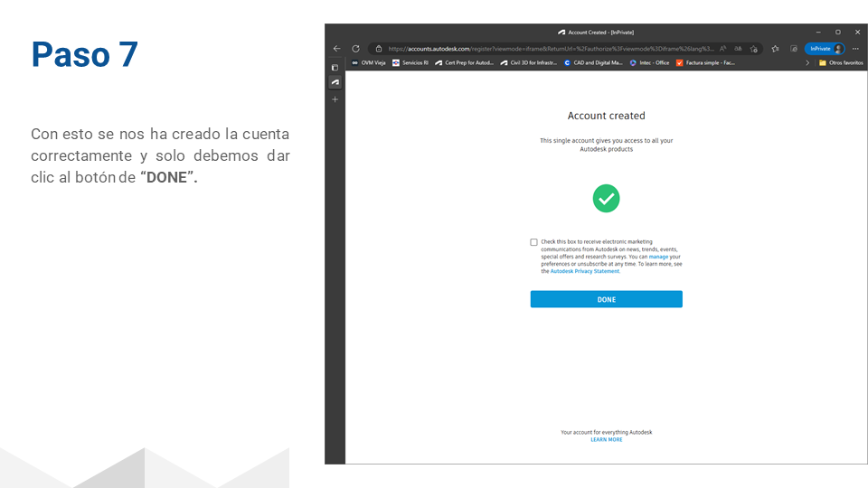
Task: Go back with the browser back arrow
Action: (336, 49)
